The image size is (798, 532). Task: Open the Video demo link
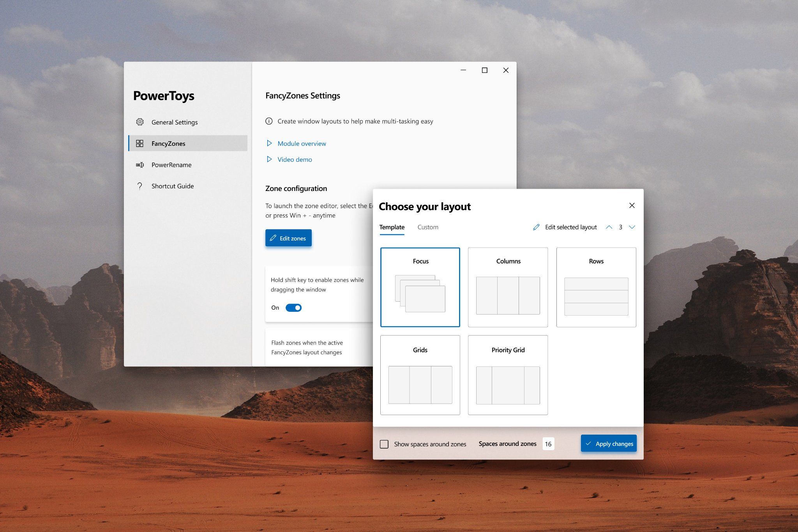click(295, 159)
